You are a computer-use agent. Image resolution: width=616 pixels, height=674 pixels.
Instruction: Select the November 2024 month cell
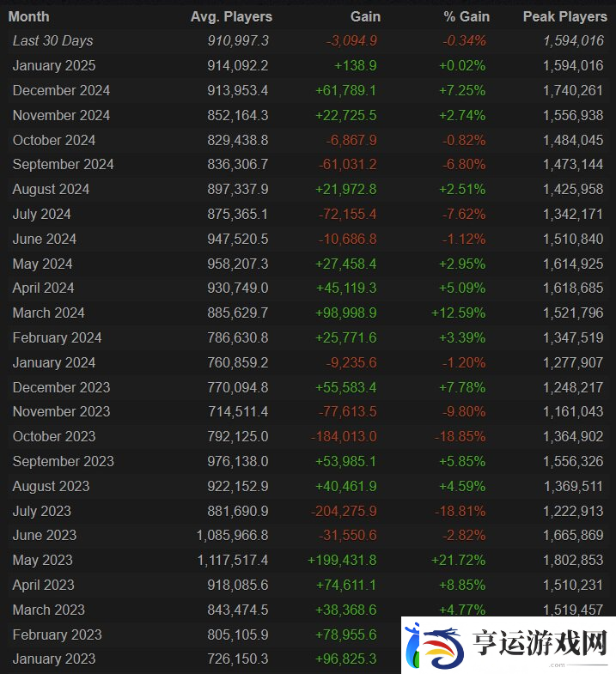point(61,116)
